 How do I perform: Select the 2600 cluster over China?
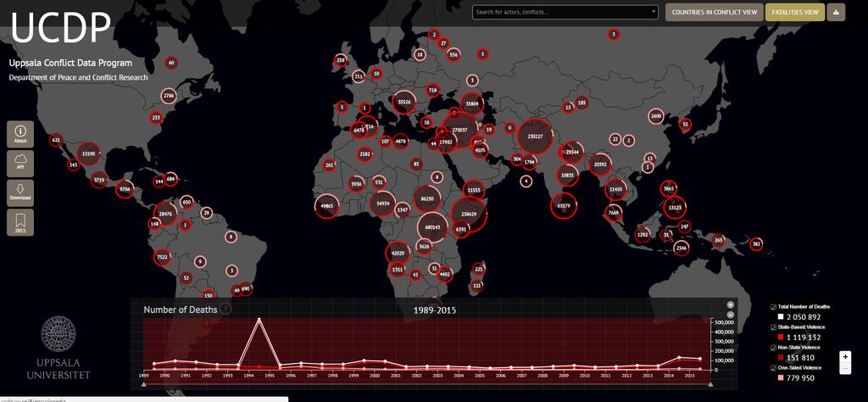pyautogui.click(x=656, y=116)
